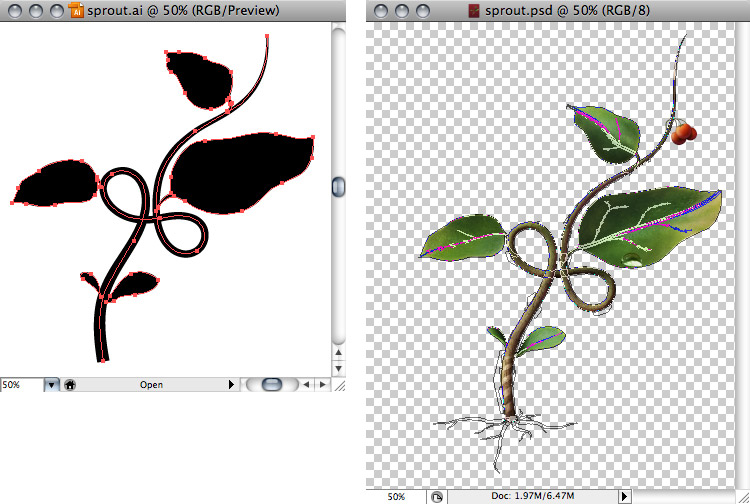The height and width of the screenshot is (504, 750).
Task: Click the Version Cue icon in Photoshop status bar
Action: (437, 496)
